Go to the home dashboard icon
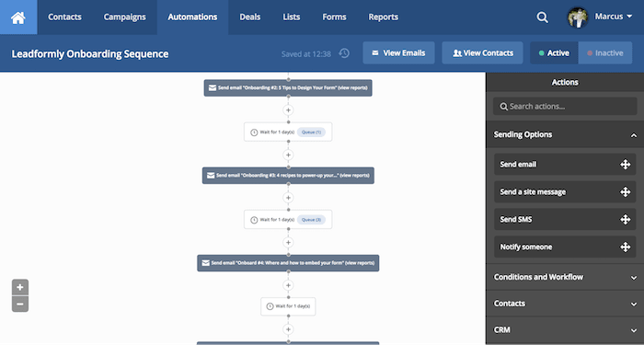This screenshot has width=644, height=345. click(18, 17)
